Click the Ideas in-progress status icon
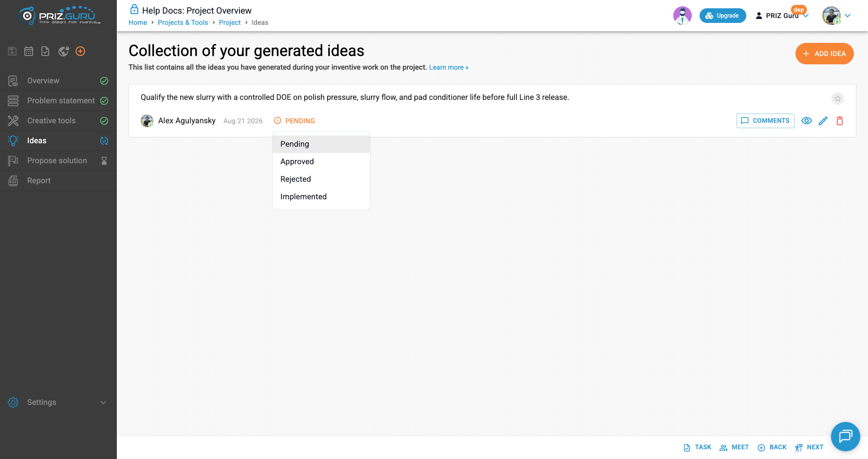Viewport: 868px width, 459px height. 104,141
